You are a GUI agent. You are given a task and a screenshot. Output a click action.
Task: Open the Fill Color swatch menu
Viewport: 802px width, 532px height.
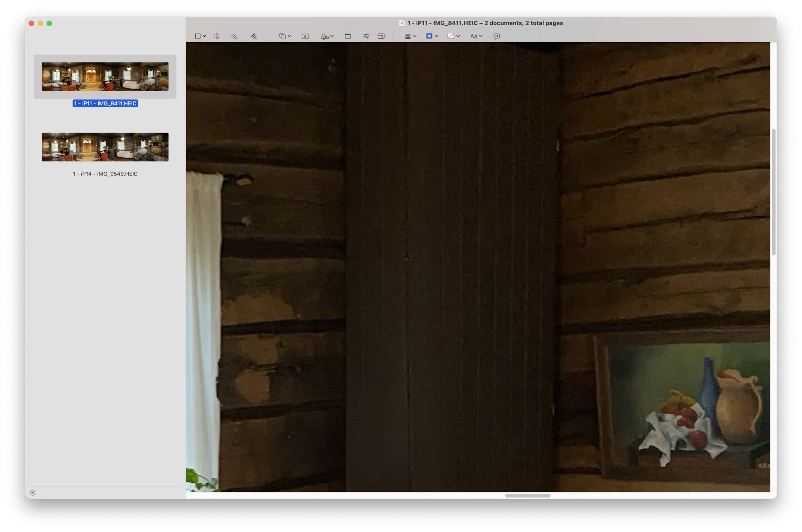[x=454, y=36]
